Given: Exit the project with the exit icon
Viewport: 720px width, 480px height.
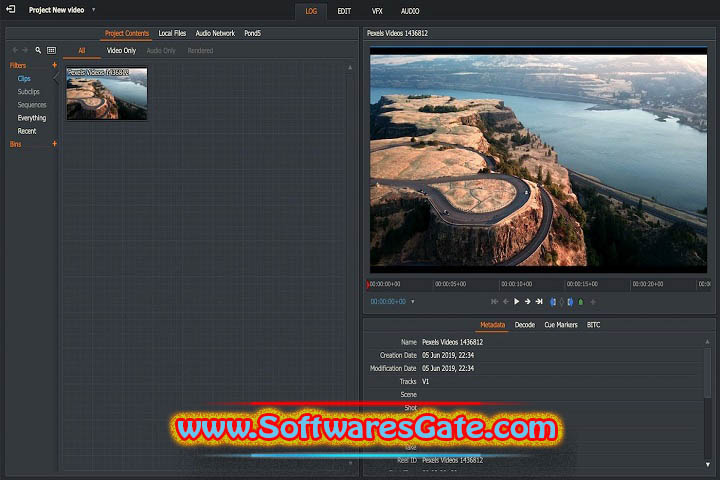Looking at the screenshot, I should 10,9.
